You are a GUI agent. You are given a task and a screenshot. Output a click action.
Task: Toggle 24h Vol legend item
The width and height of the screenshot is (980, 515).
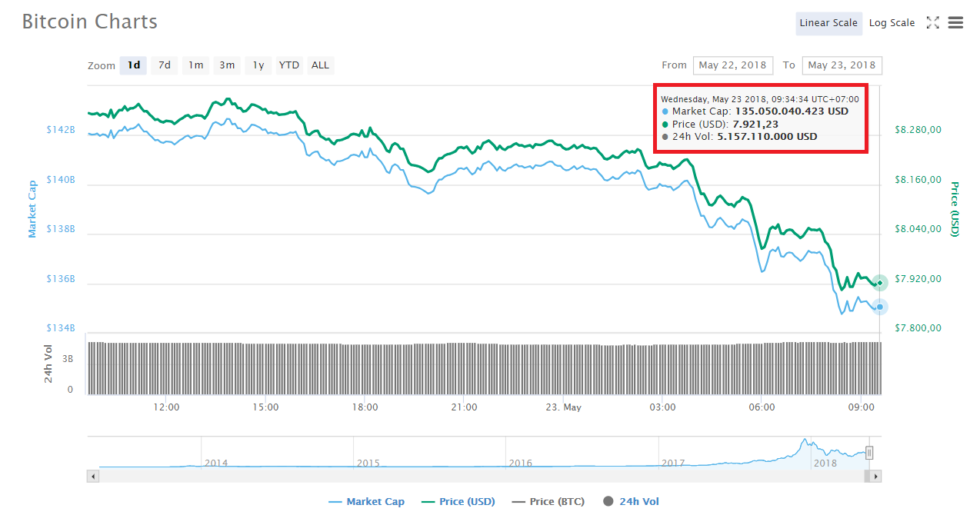pyautogui.click(x=631, y=502)
